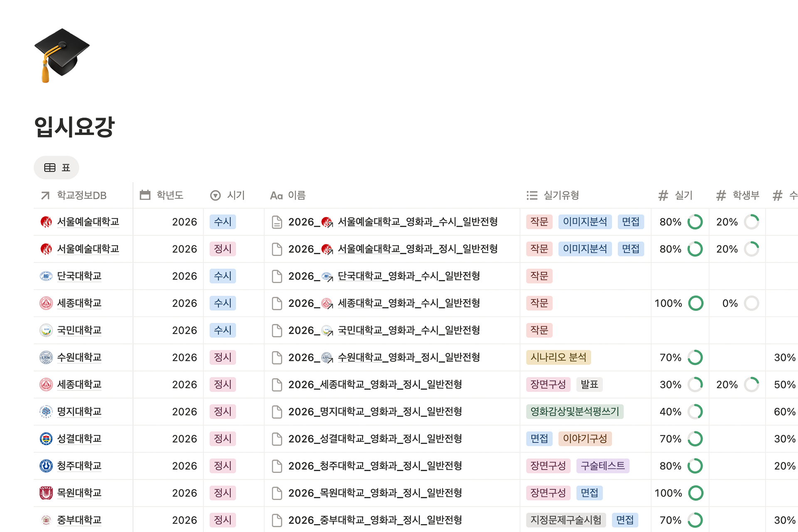
Task: Open 서울예술대학교 relation link in 수시 row
Action: tap(88, 222)
